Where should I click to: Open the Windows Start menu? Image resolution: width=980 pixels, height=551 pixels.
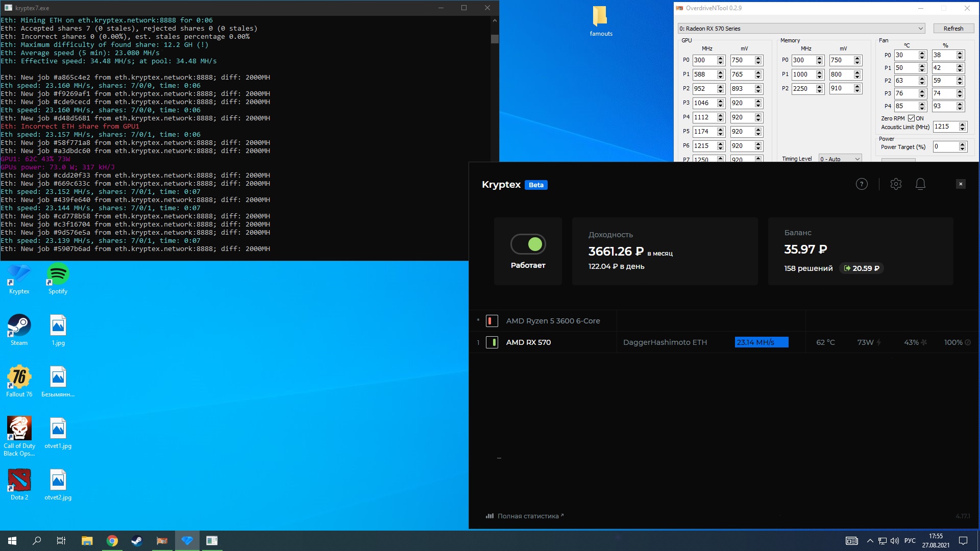pos(12,541)
